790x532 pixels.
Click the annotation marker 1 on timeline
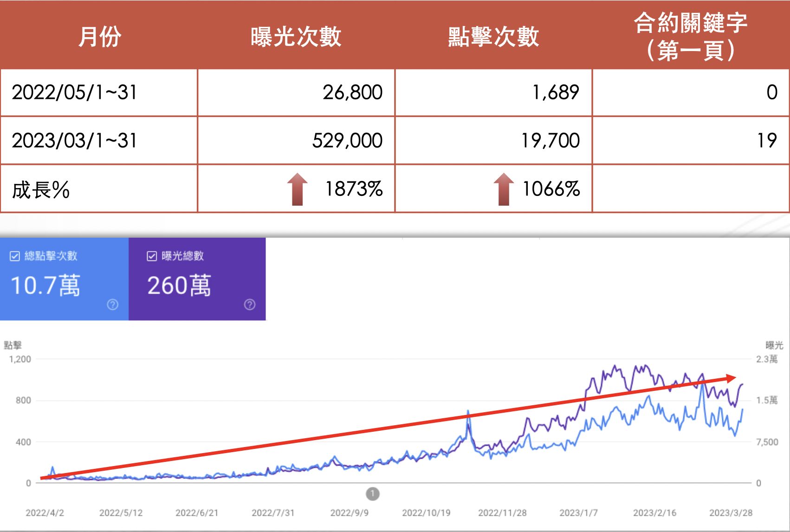[373, 494]
